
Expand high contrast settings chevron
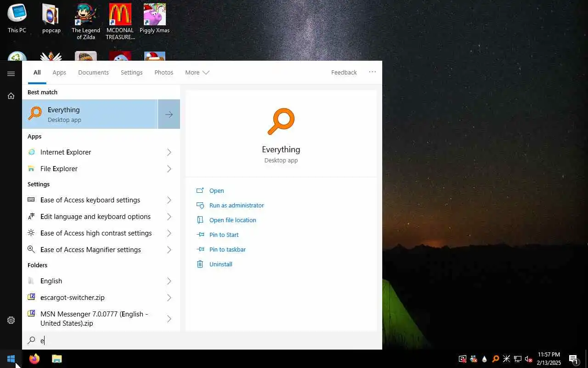click(169, 233)
